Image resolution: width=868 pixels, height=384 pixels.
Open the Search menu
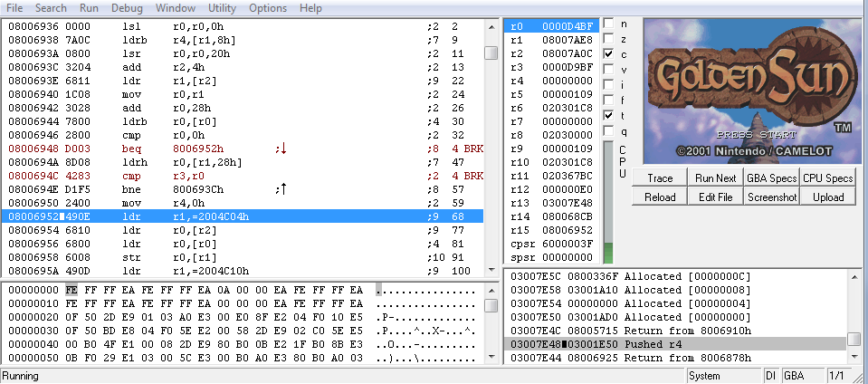(x=51, y=8)
